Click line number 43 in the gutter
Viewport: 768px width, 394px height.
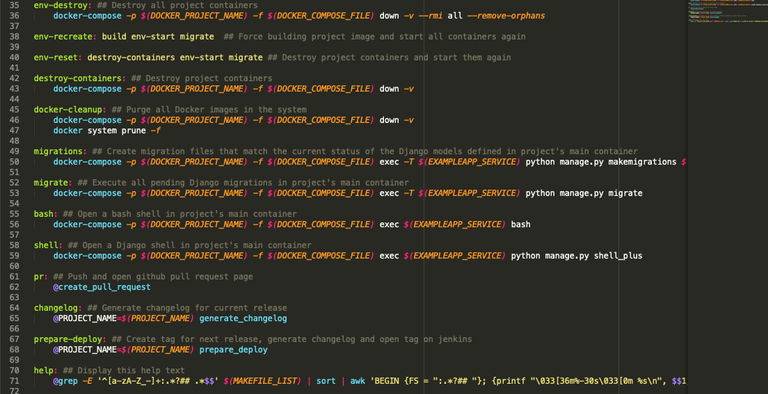(x=14, y=89)
